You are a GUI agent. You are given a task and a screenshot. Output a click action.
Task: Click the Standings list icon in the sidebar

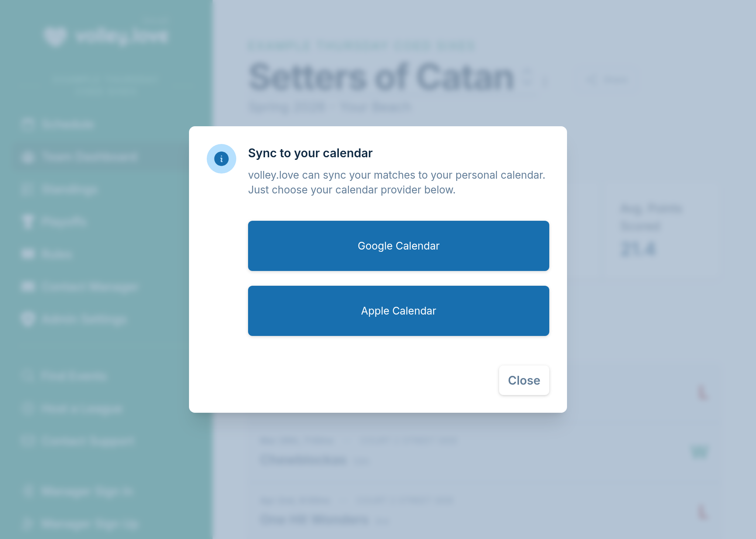click(28, 189)
